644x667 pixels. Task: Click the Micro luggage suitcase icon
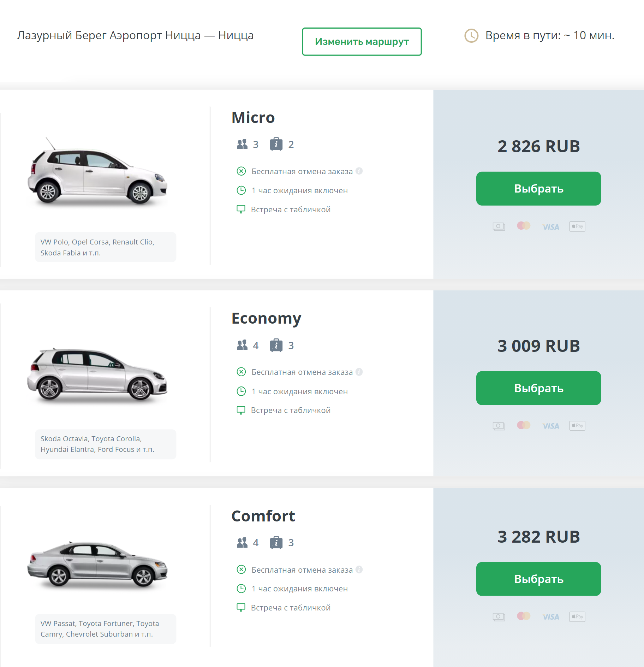[276, 144]
